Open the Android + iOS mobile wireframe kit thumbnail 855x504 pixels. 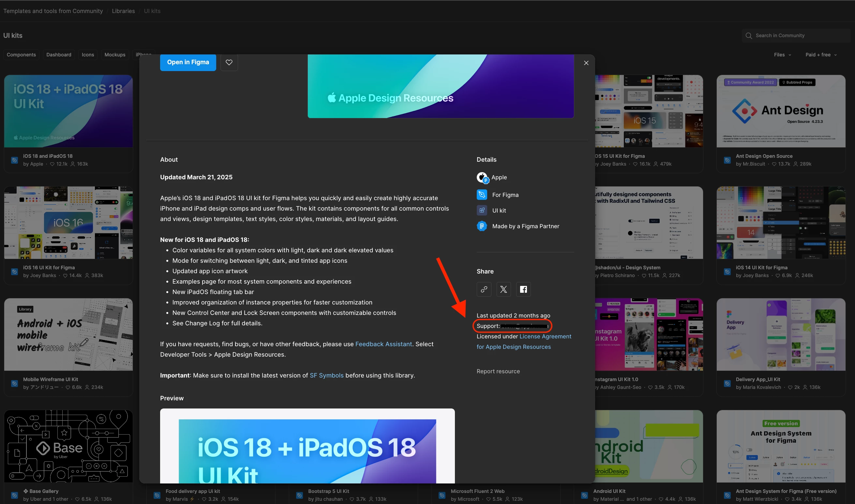click(x=68, y=334)
